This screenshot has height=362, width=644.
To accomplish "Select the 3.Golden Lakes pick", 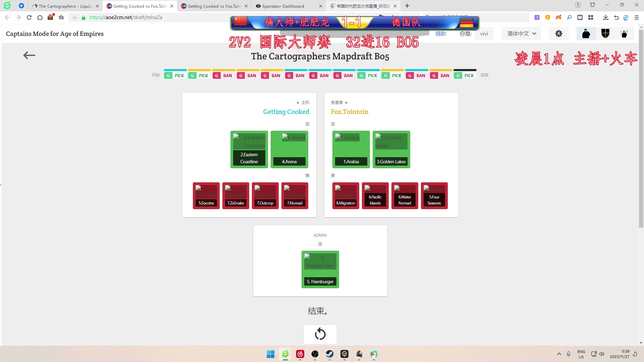I will [391, 149].
